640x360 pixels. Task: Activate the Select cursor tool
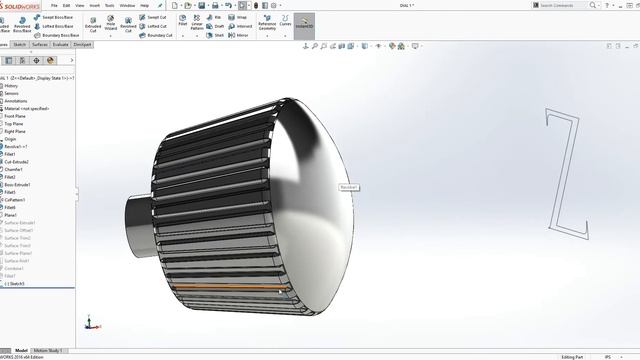(242, 5)
